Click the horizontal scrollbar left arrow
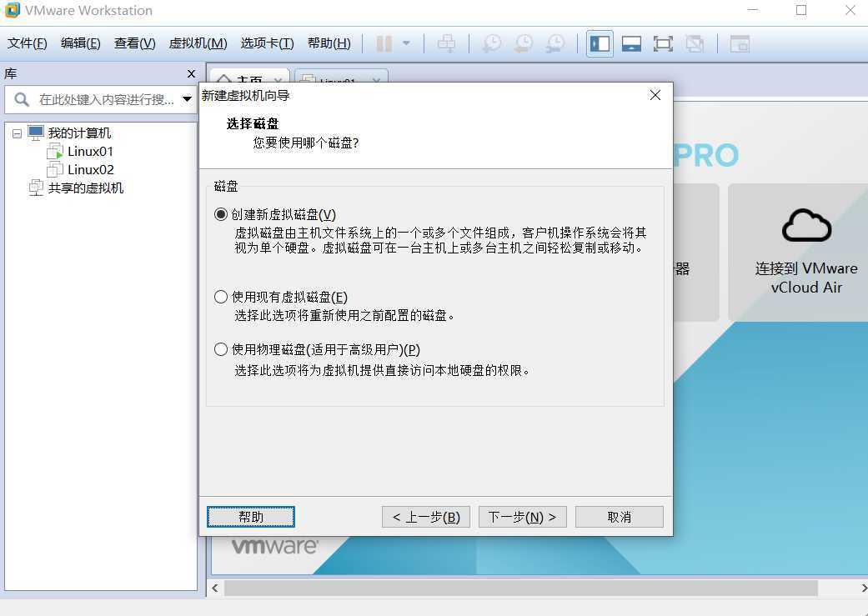The height and width of the screenshot is (616, 868). point(215,588)
